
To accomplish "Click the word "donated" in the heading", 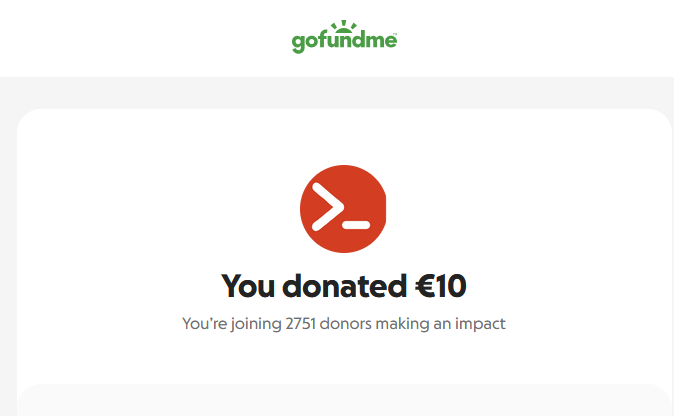I will click(x=344, y=286).
